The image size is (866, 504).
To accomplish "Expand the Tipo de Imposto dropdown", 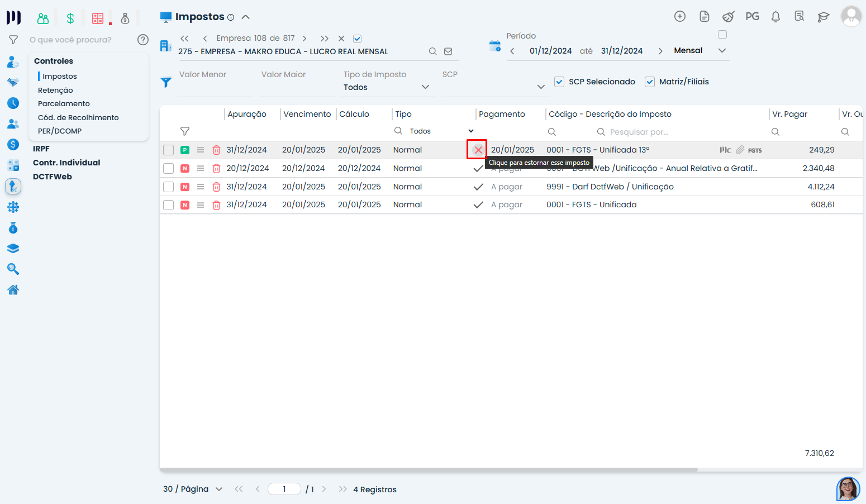I will (x=425, y=87).
